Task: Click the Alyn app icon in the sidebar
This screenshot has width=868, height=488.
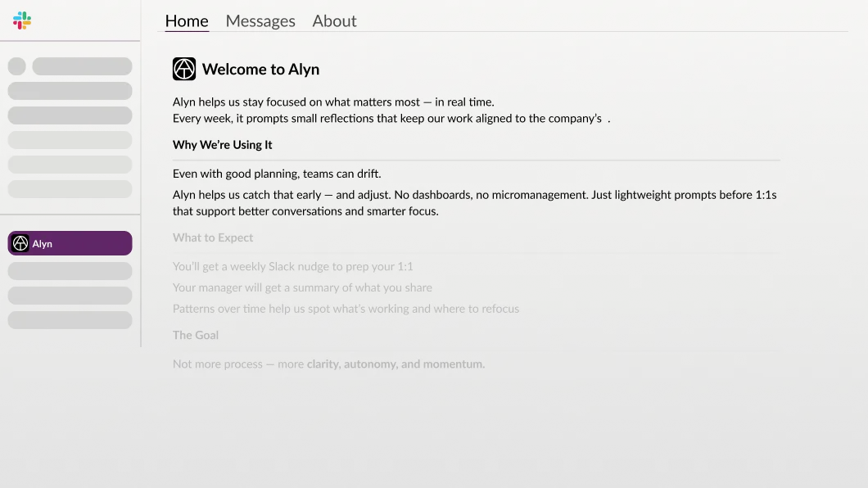Action: pyautogui.click(x=20, y=243)
